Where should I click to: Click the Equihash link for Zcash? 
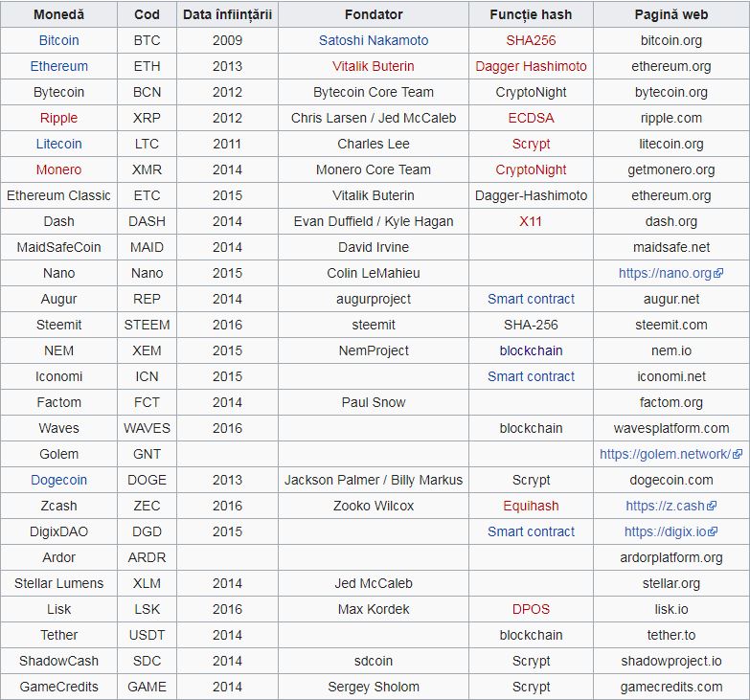(x=531, y=507)
